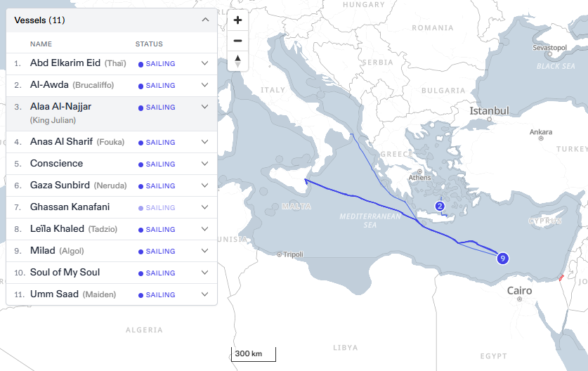The width and height of the screenshot is (588, 371).
Task: Click Ghassan Kanafani's faded SAILING status
Action: [x=157, y=208]
